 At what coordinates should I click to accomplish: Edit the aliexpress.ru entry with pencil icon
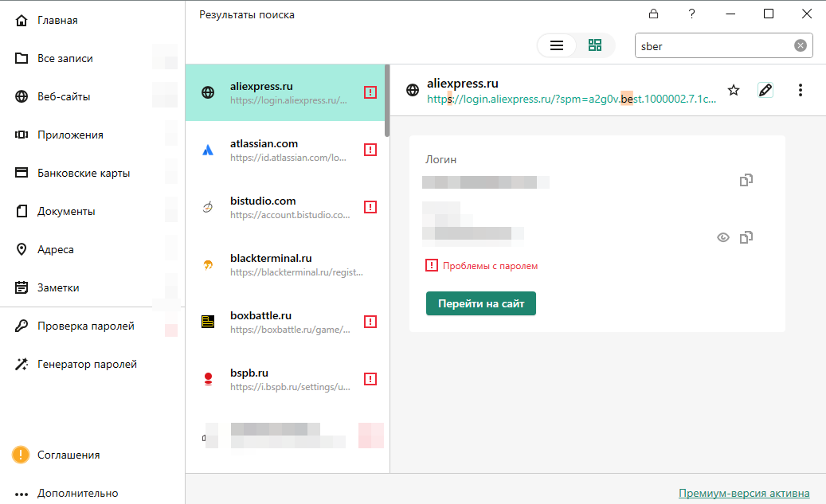click(765, 90)
